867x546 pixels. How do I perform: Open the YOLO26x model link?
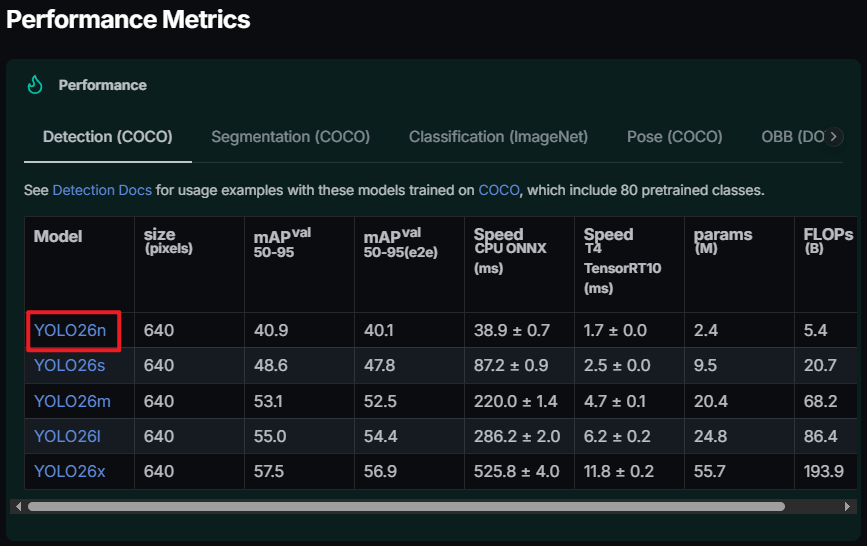pyautogui.click(x=69, y=471)
